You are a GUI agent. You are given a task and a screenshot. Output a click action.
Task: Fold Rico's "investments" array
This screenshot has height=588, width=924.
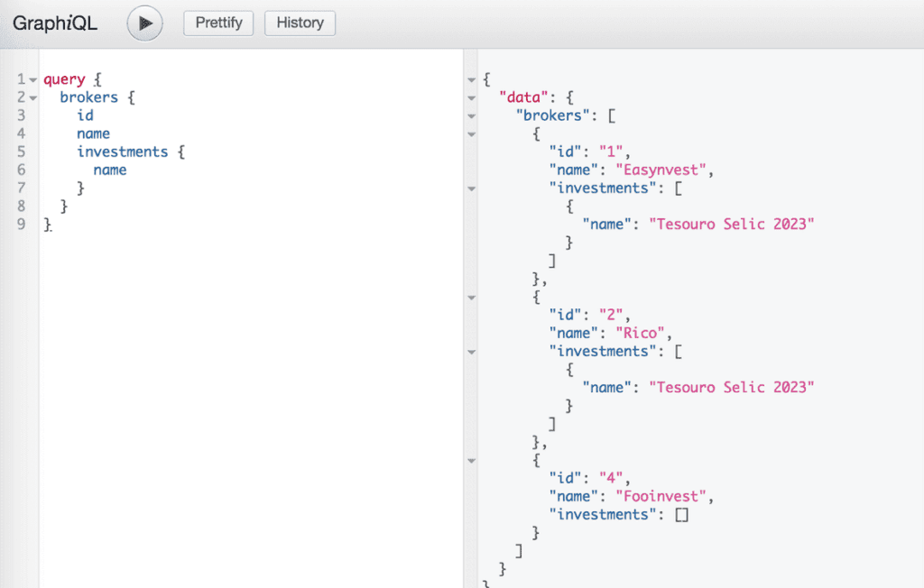tap(471, 352)
